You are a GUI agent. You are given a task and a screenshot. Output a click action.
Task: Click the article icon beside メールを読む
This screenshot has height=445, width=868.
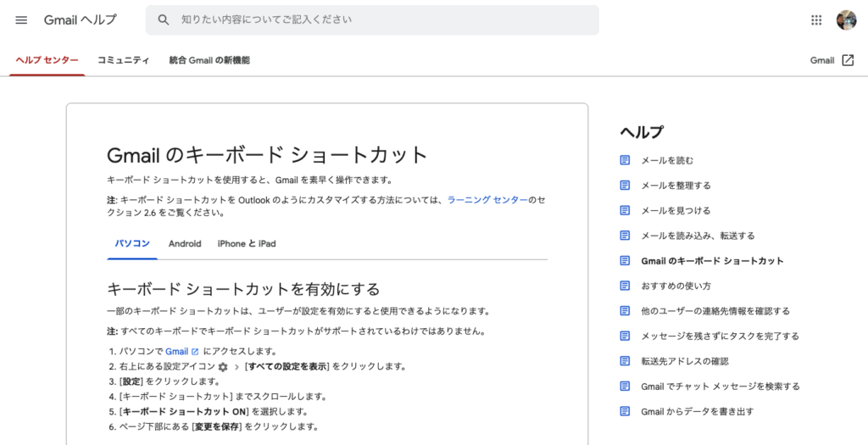[x=625, y=160]
